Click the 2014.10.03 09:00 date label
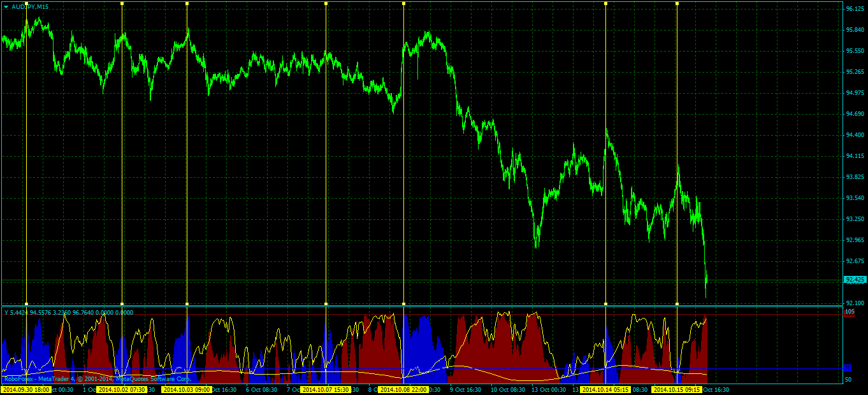Viewport: 868px width, 395px height. [187, 389]
